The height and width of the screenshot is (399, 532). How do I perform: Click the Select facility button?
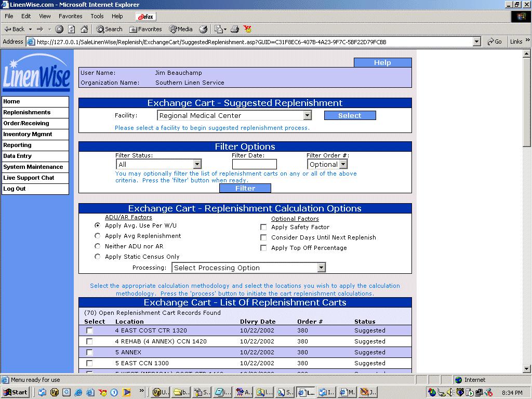(x=350, y=115)
